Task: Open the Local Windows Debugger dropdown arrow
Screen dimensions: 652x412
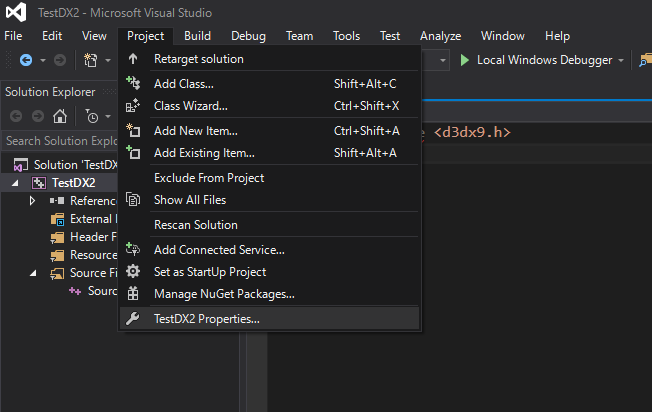Action: (x=621, y=60)
